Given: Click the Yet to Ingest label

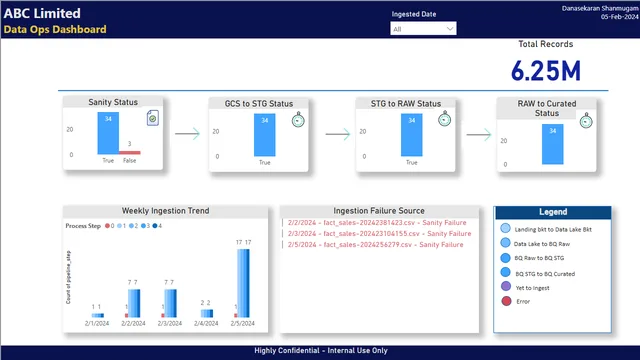Looking at the screenshot, I should coord(532,288).
